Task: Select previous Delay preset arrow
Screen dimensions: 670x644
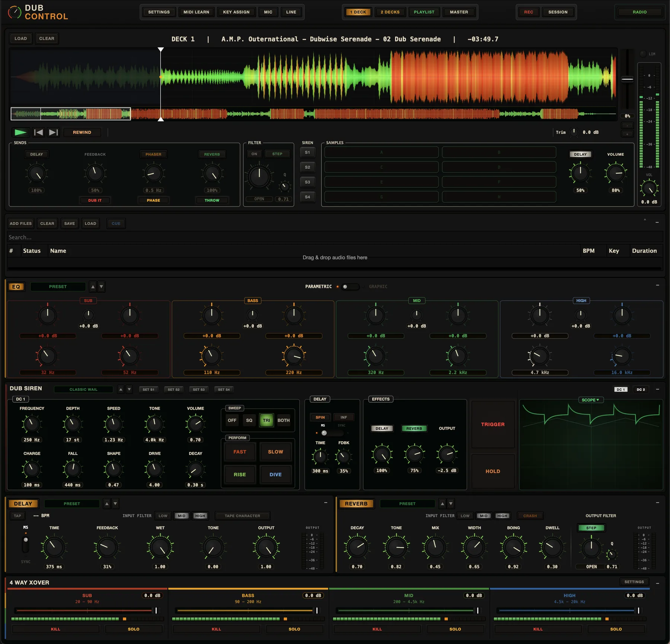Action: tap(107, 504)
